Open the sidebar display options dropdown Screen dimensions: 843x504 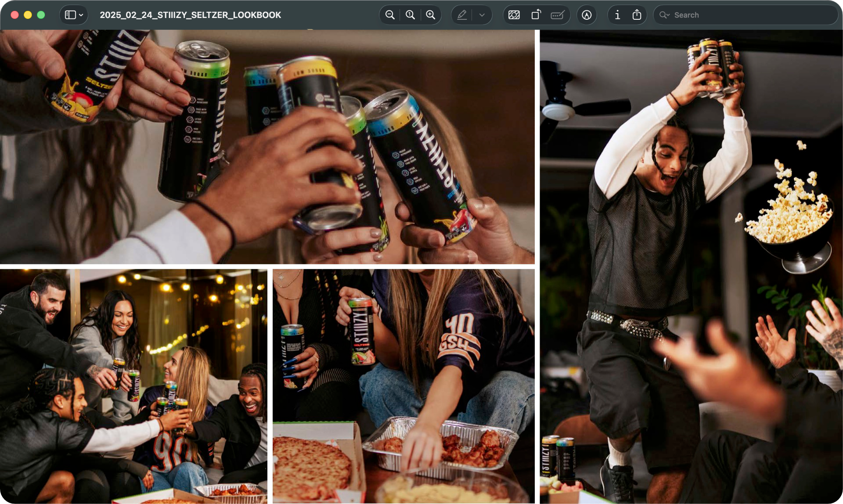pyautogui.click(x=81, y=14)
